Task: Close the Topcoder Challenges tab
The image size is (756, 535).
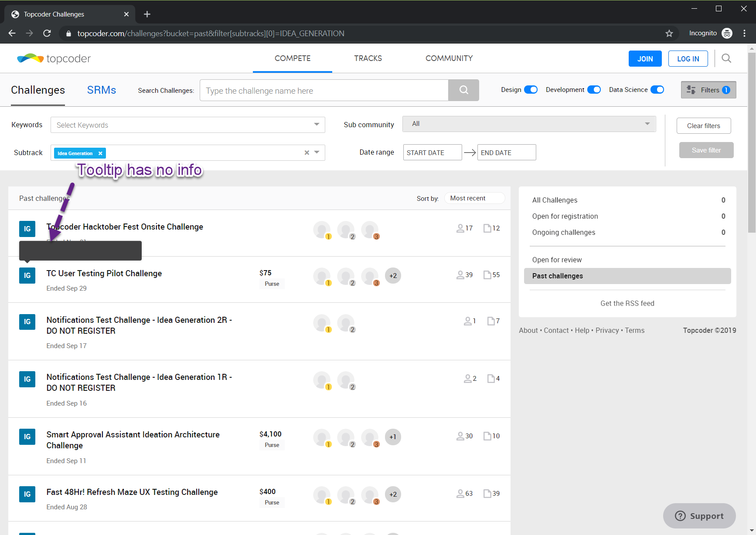Action: tap(126, 14)
